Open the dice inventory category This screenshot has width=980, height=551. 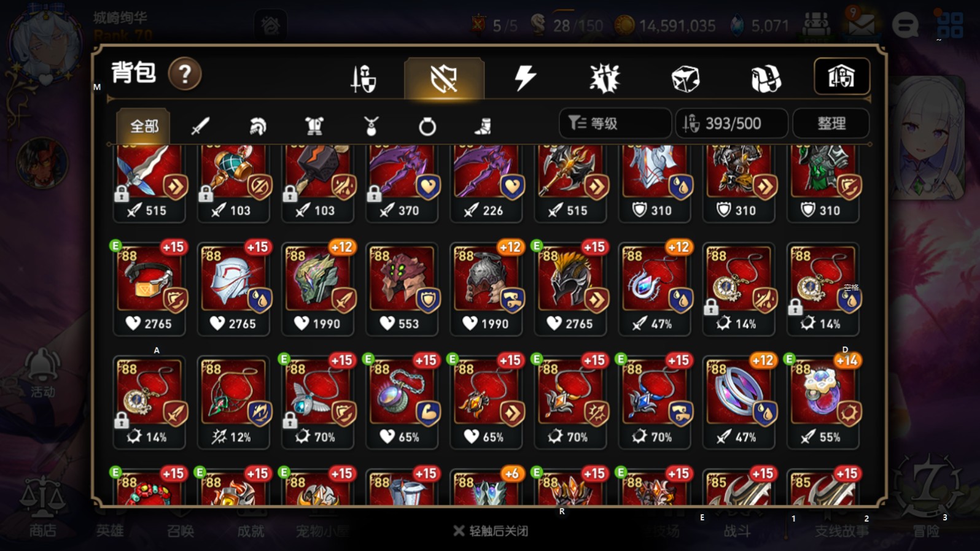coord(685,79)
